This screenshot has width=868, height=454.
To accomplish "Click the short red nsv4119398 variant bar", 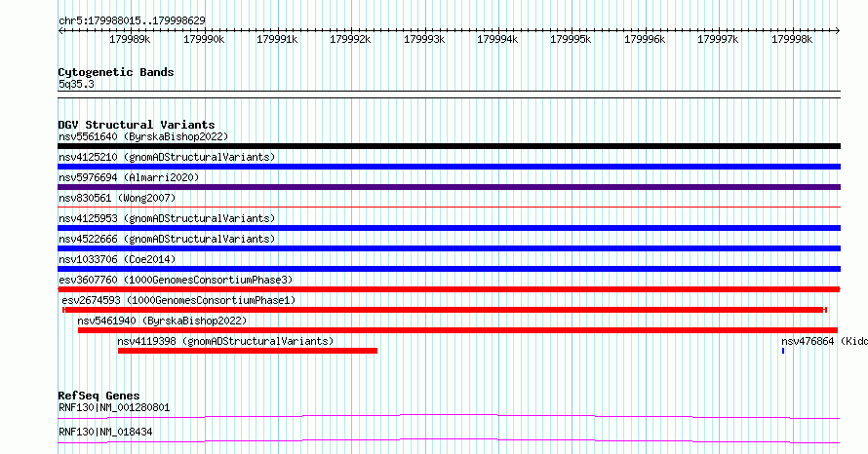I will (x=248, y=351).
